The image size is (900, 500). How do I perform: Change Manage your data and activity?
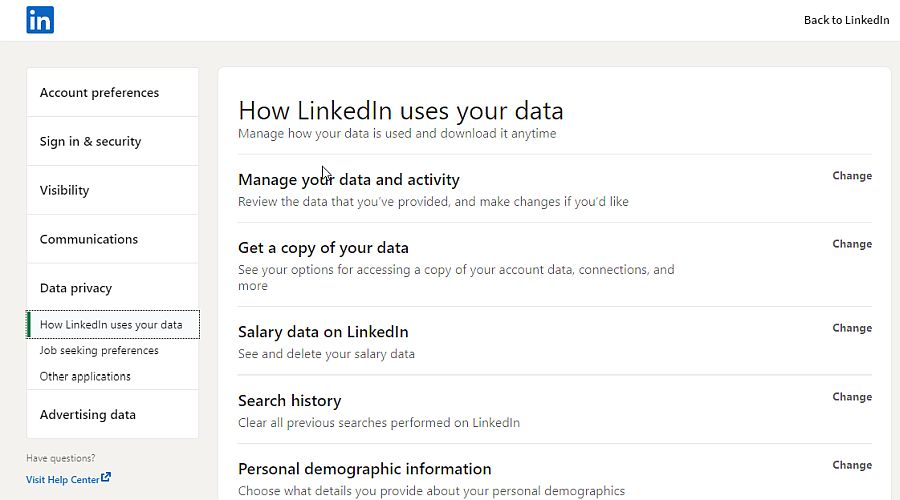[852, 176]
